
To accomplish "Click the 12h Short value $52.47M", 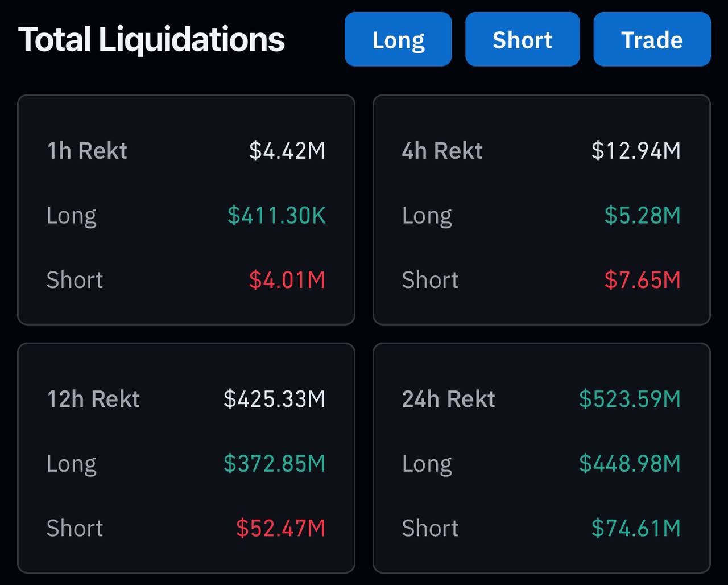I will (280, 528).
